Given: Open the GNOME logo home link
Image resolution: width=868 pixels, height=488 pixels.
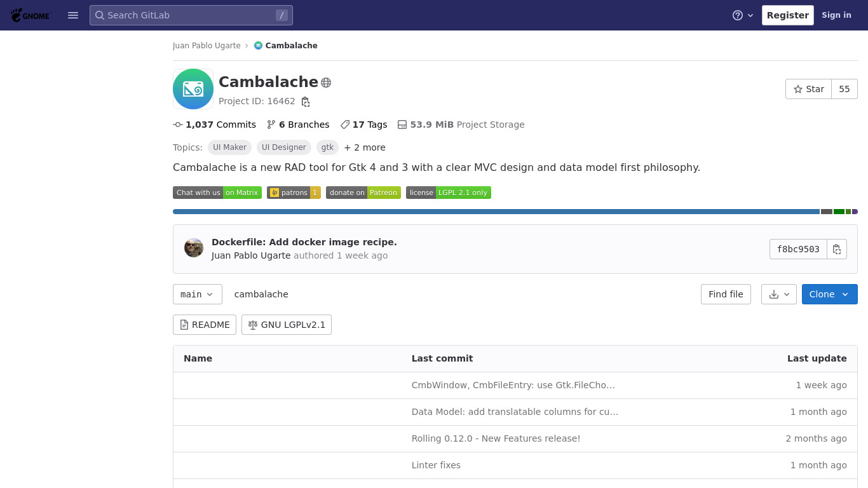Looking at the screenshot, I should point(31,15).
